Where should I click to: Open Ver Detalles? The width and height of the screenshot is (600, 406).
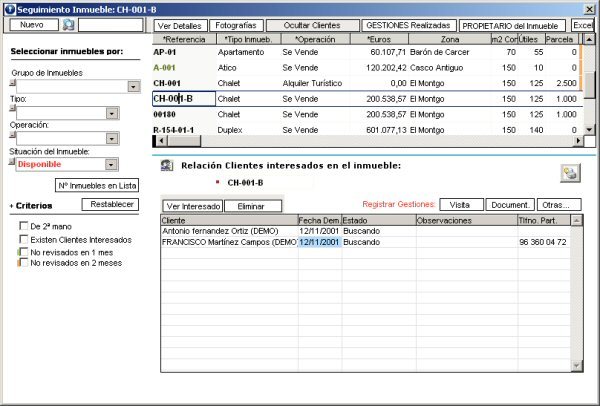tap(181, 26)
